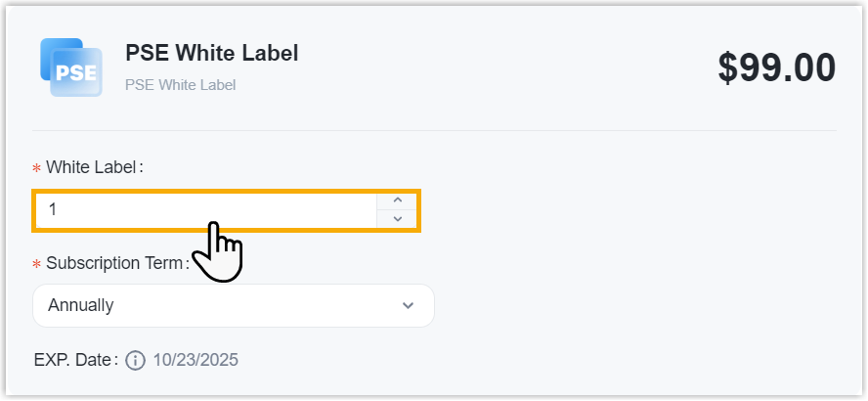868x401 pixels.
Task: Increase White Label quantity with up arrow
Action: point(397,200)
